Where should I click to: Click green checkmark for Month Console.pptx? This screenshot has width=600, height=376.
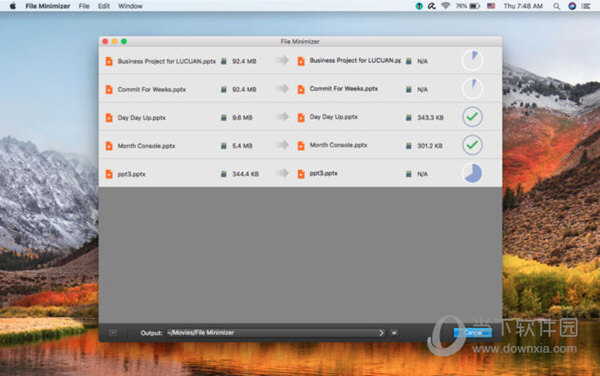click(x=472, y=145)
